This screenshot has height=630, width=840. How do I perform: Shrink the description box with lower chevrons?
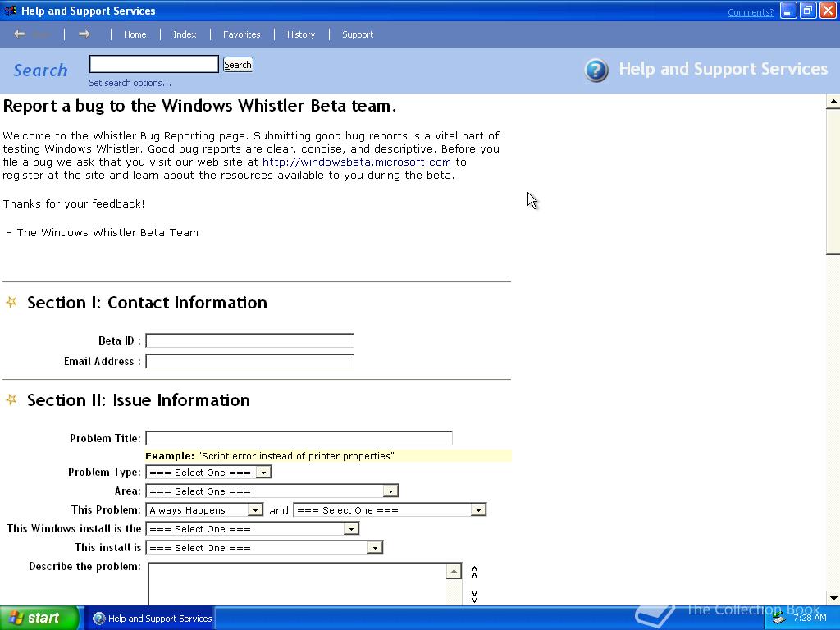pos(474,596)
